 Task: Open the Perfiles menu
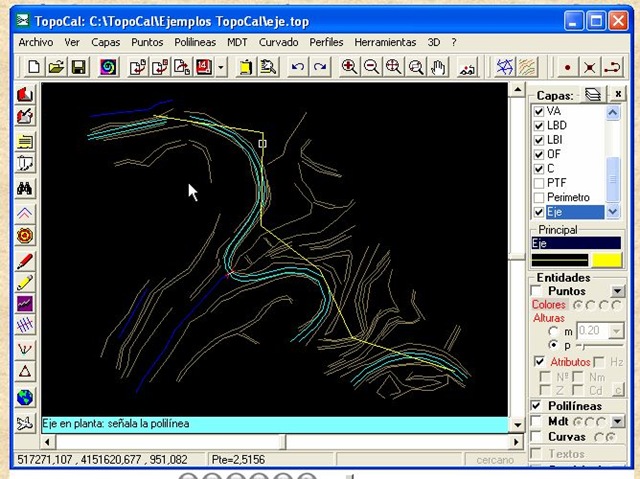(326, 42)
